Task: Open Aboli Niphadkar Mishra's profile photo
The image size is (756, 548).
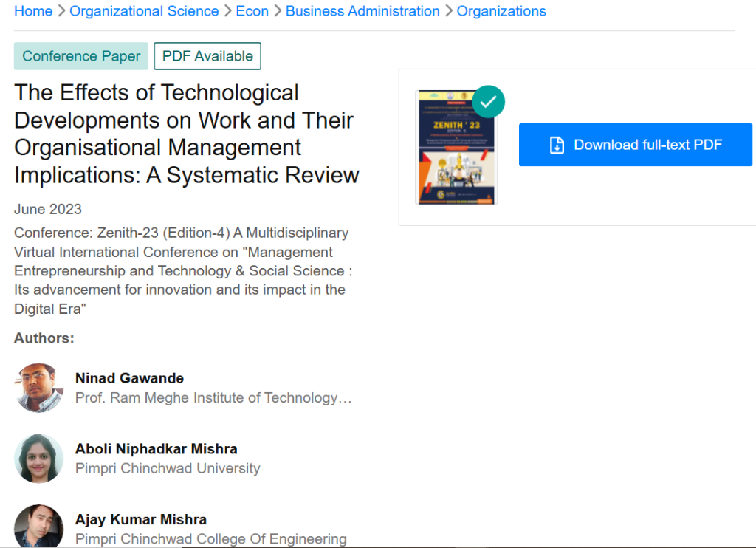Action: pyautogui.click(x=38, y=458)
